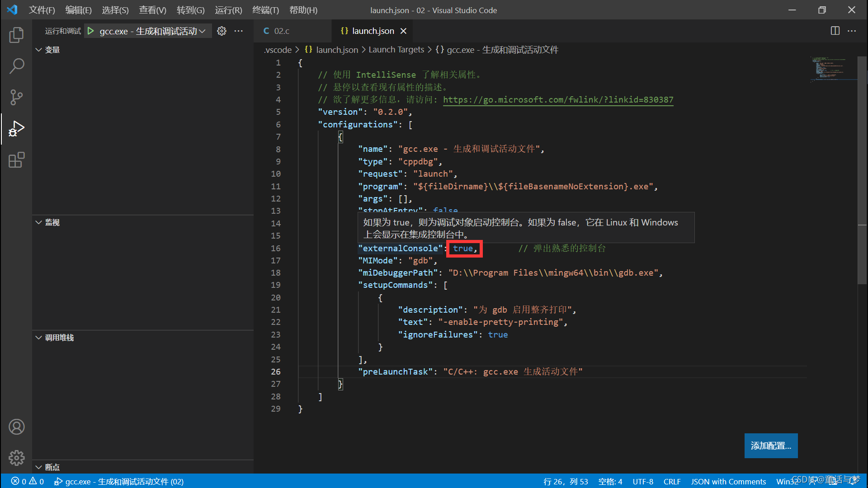868x488 pixels.
Task: Click the externalConsole true value
Action: [463, 248]
